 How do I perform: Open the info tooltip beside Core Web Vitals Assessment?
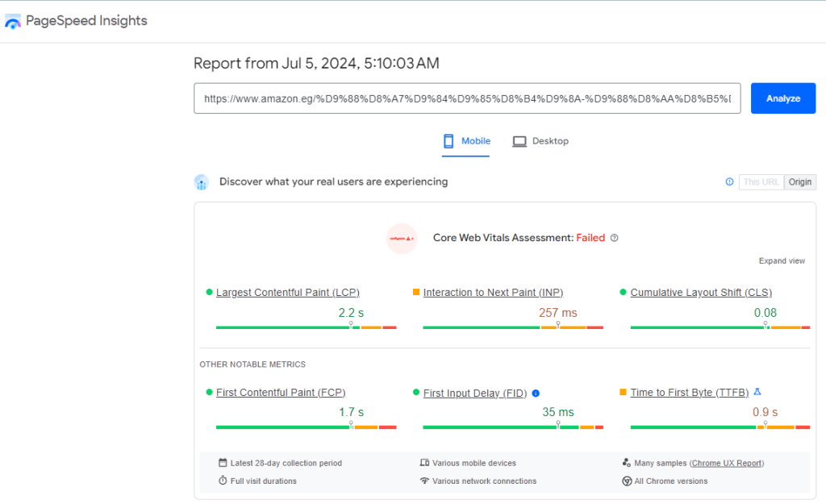click(x=614, y=238)
